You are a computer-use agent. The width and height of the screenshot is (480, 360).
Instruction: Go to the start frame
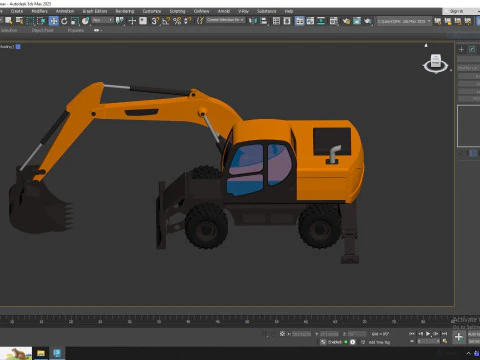point(412,334)
